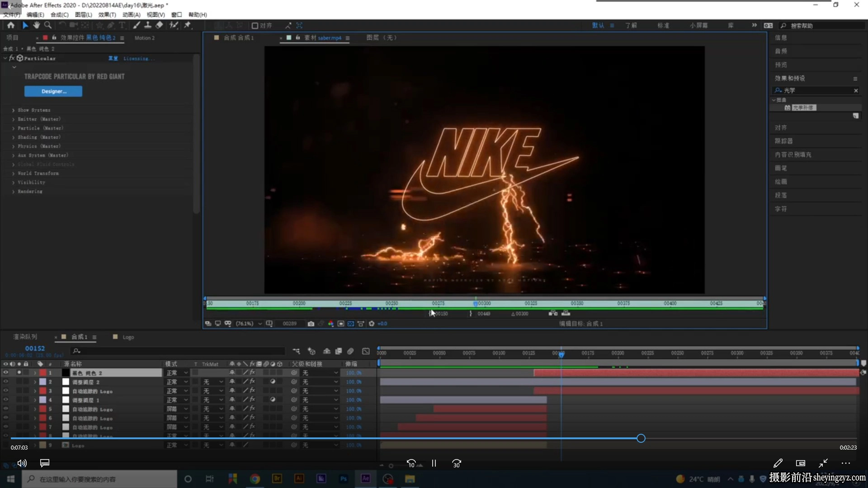The image size is (868, 488).
Task: Open TrkMat dropdown for layer 2
Action: click(213, 382)
